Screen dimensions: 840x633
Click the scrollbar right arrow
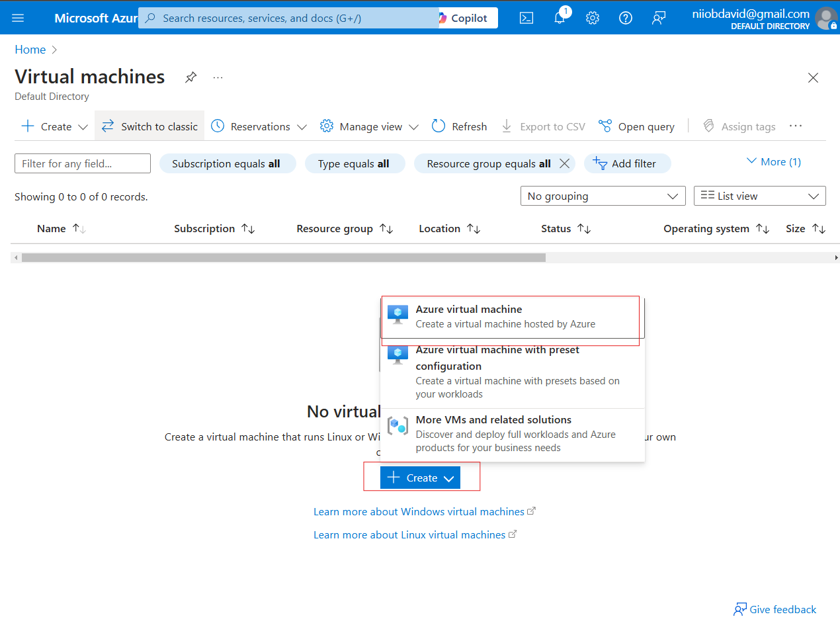coord(836,257)
